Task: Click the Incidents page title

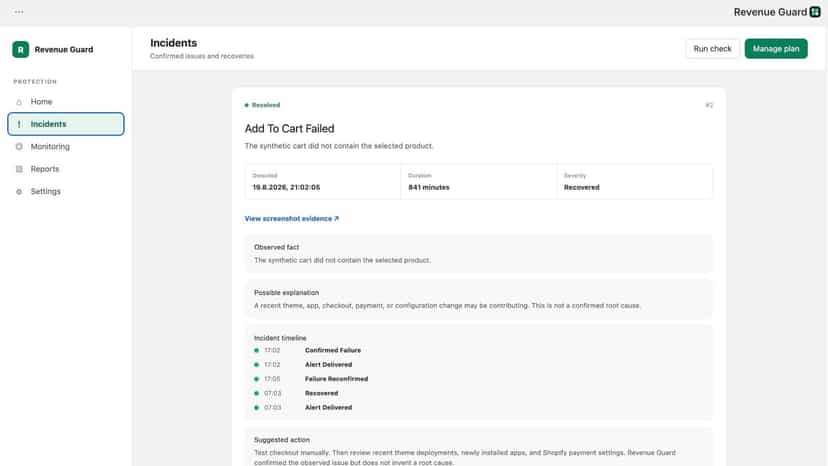Action: [x=174, y=43]
